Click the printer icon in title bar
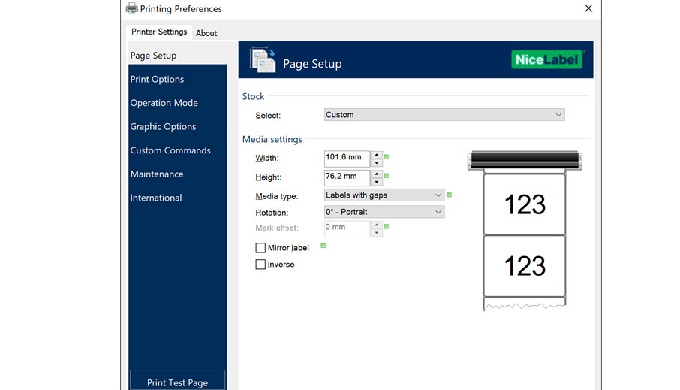Viewport: 680px width, 390px height. click(131, 8)
